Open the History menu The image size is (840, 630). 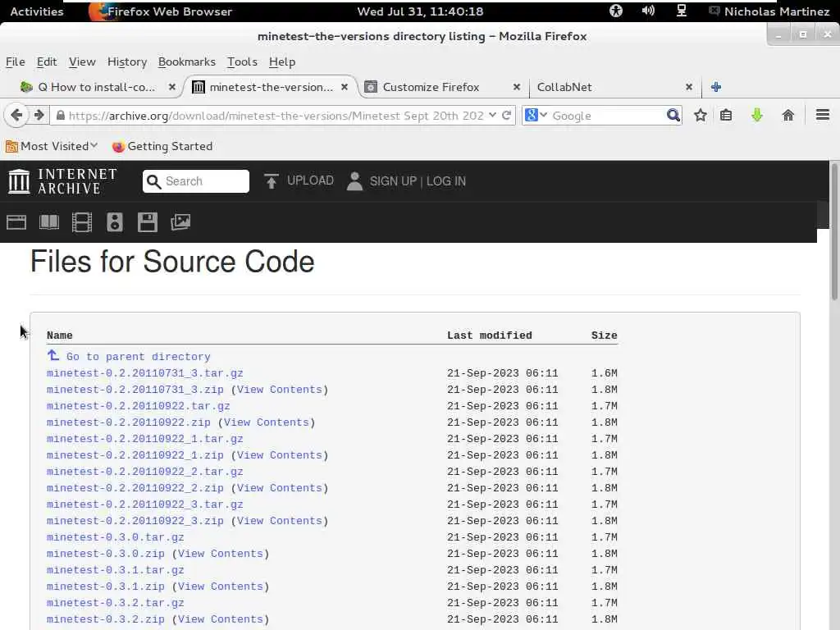(x=127, y=62)
